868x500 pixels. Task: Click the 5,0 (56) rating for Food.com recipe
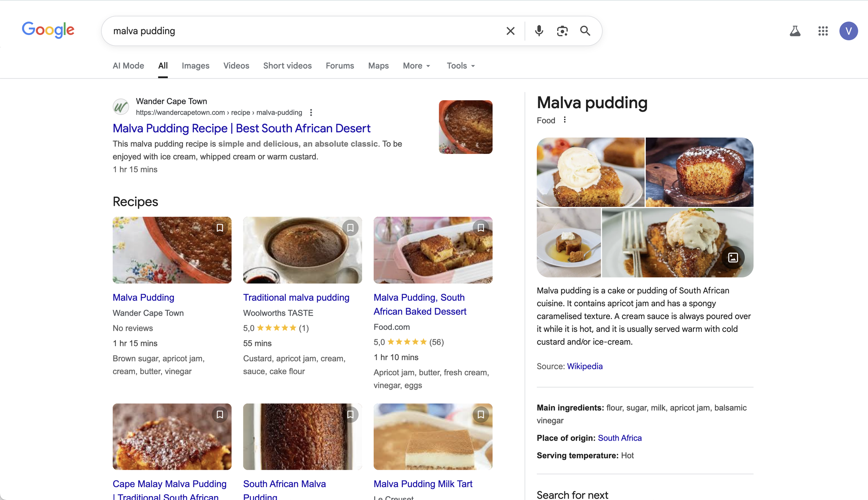click(409, 342)
